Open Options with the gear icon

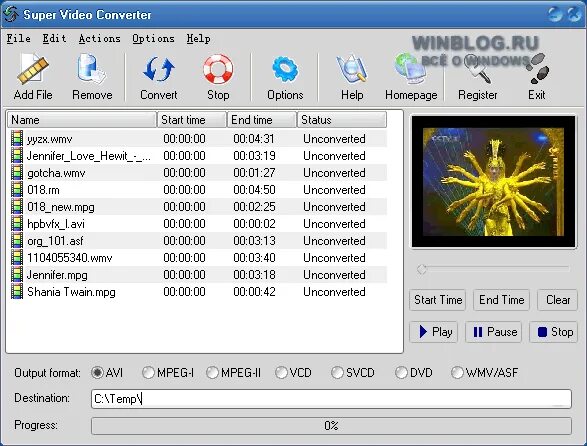[285, 69]
